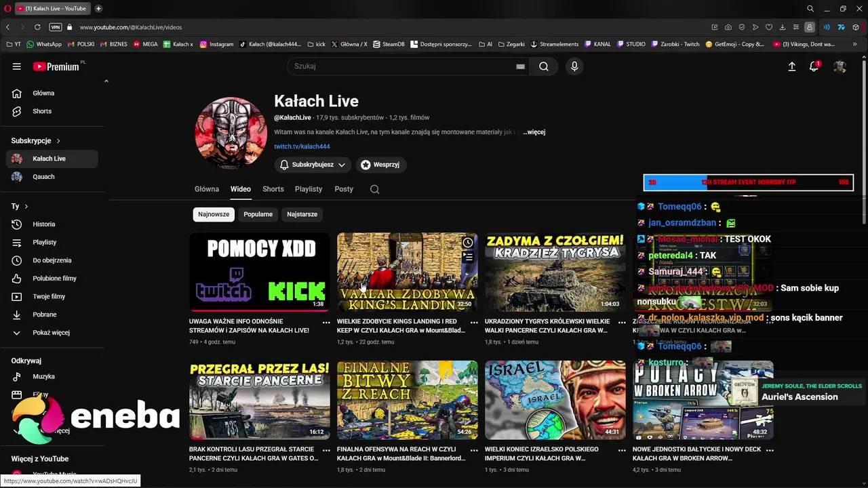This screenshot has width=868, height=488.
Task: Open browser profile icon in toolbar
Action: 810,27
